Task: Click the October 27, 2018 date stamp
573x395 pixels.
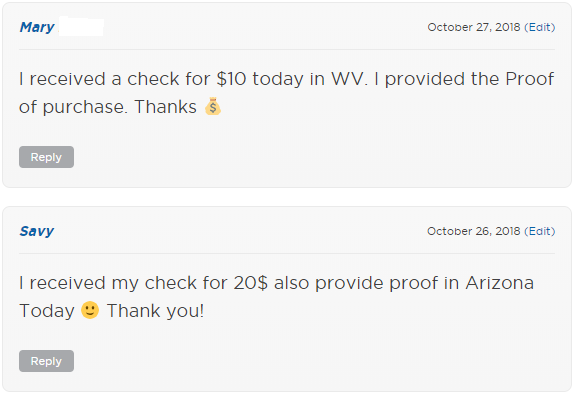Action: (474, 27)
